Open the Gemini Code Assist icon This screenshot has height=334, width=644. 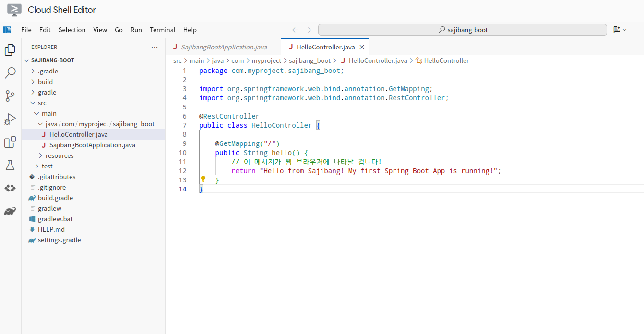tap(10, 188)
